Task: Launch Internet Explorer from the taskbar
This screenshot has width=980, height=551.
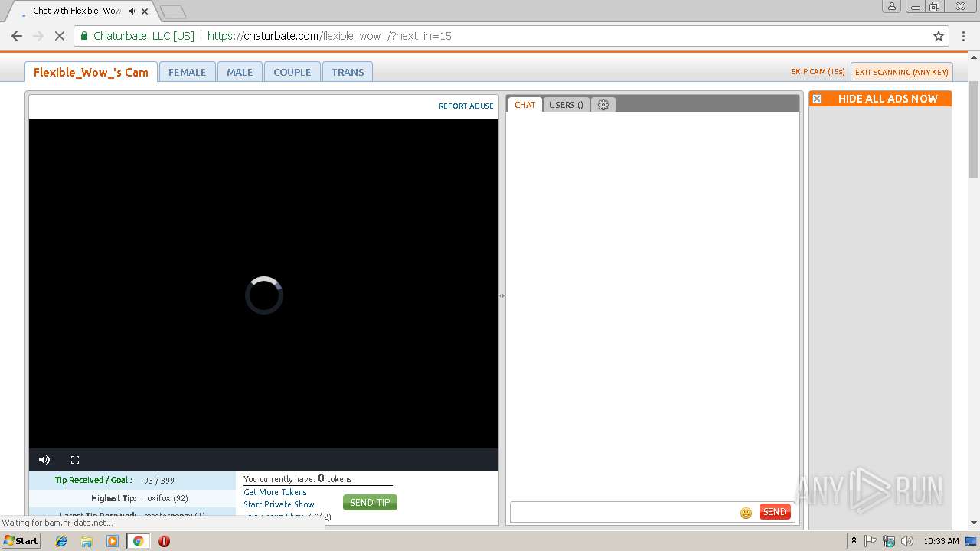Action: pos(61,541)
